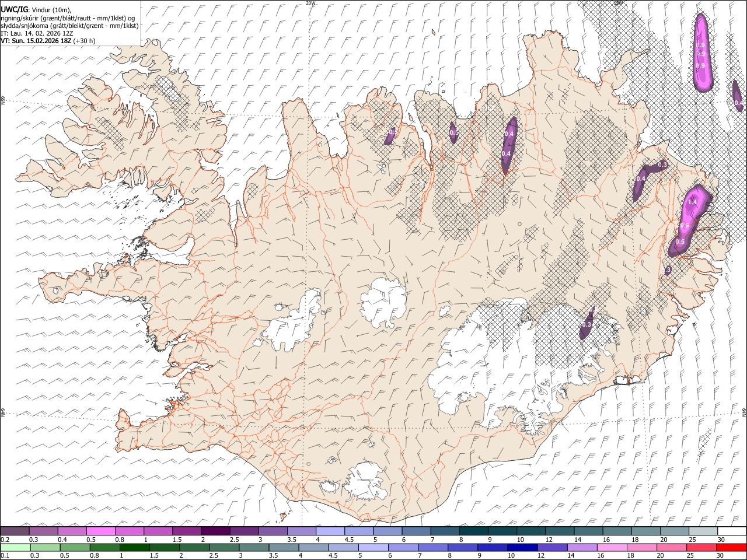The width and height of the screenshot is (747, 560).
Task: Click the purple snow band with two 0.4 labels
Action: 509,145
